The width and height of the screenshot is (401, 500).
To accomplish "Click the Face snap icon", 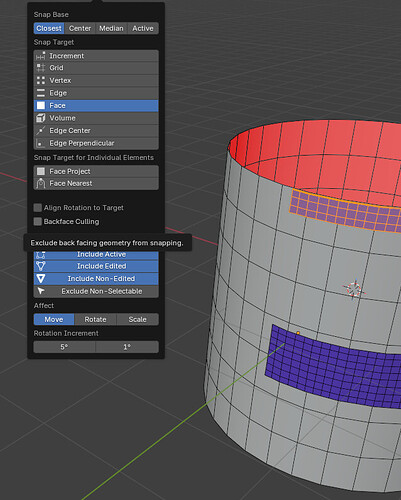I will click(41, 106).
